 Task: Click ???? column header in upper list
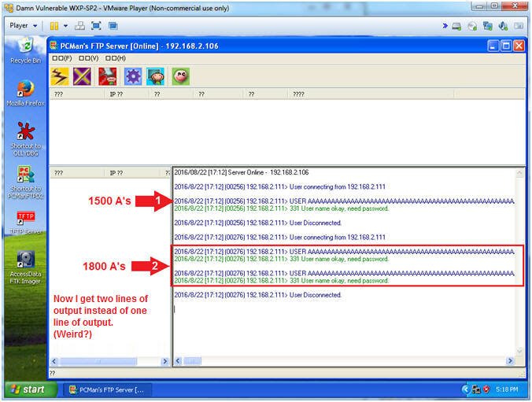click(x=371, y=94)
